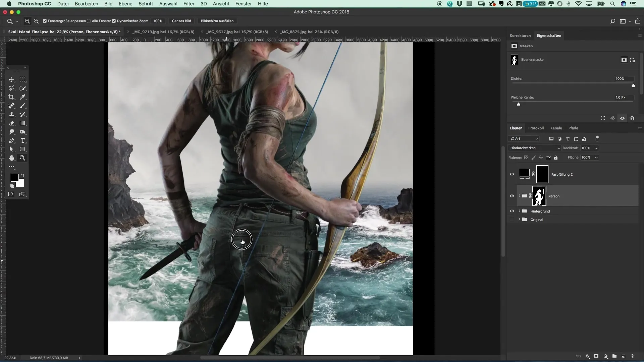Select the Move tool

click(11, 79)
